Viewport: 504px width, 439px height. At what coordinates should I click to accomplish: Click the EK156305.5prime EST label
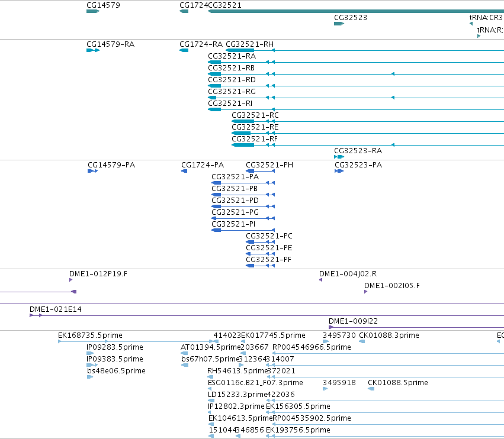pyautogui.click(x=298, y=406)
